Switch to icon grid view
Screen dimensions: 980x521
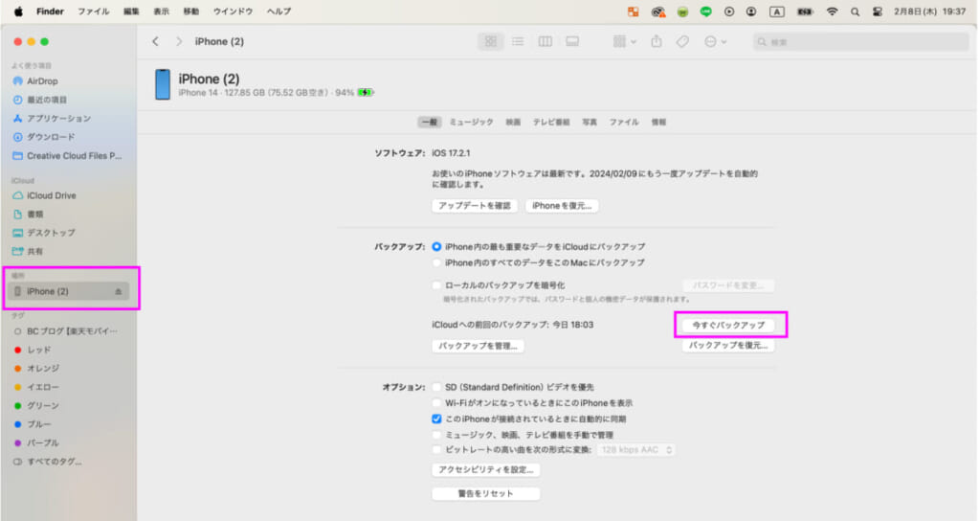point(491,41)
